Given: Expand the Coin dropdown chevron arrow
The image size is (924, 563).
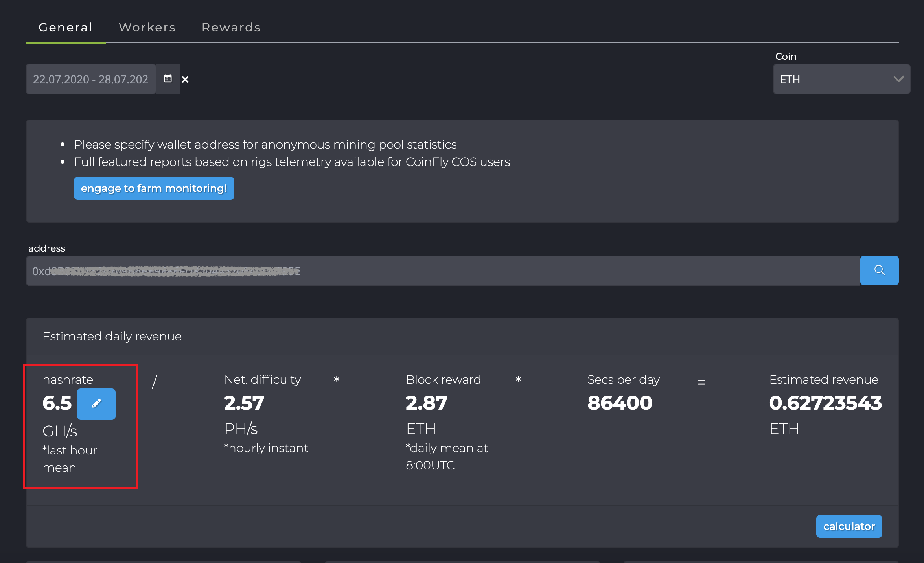Looking at the screenshot, I should 898,79.
